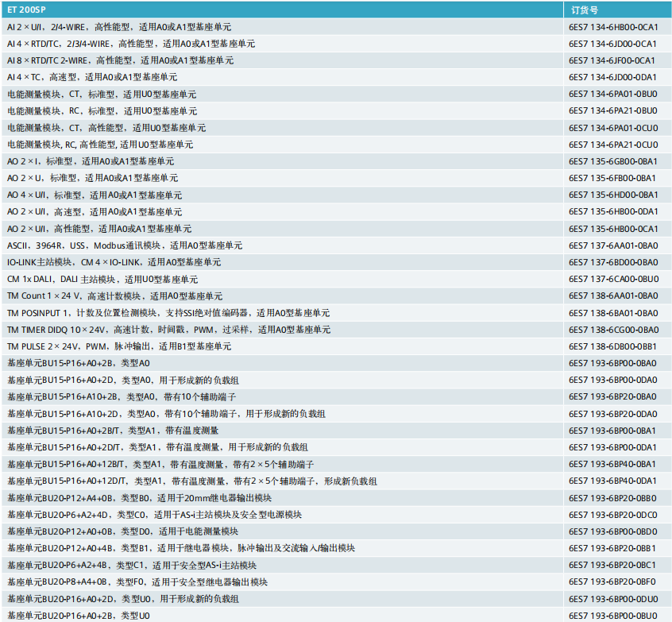Image resolution: width=672 pixels, height=622 pixels.
Task: Select 基座单元BU20-P12+A0+4B 类型B1 description
Action: (181, 548)
